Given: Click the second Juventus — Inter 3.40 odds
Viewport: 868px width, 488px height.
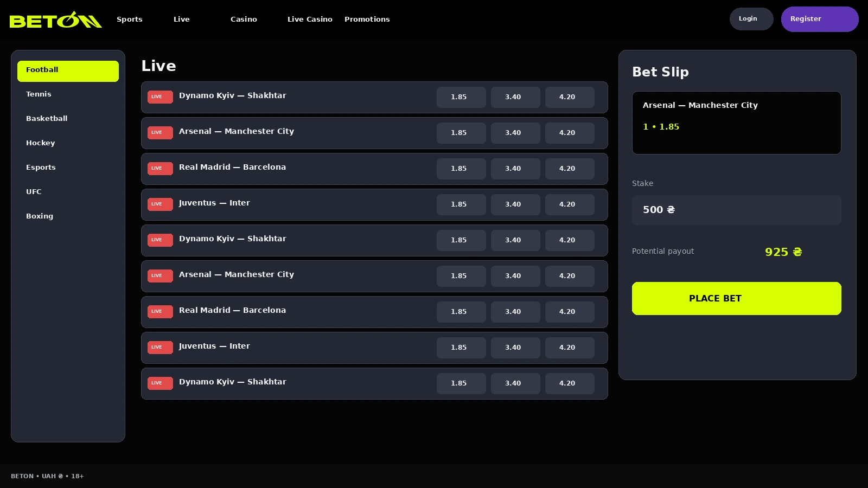Looking at the screenshot, I should coord(515,348).
